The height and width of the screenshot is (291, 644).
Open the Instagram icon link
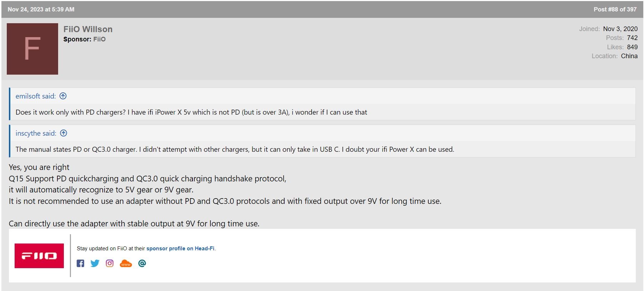pyautogui.click(x=109, y=264)
